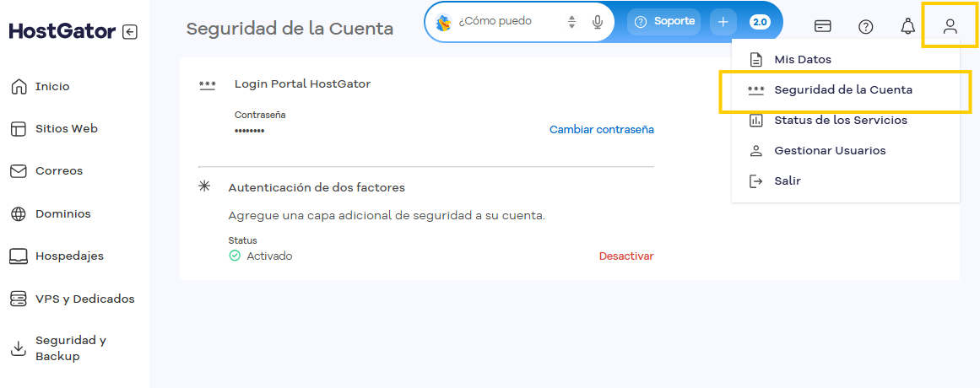
Task: Click the Cambiar contraseña link
Action: (601, 129)
